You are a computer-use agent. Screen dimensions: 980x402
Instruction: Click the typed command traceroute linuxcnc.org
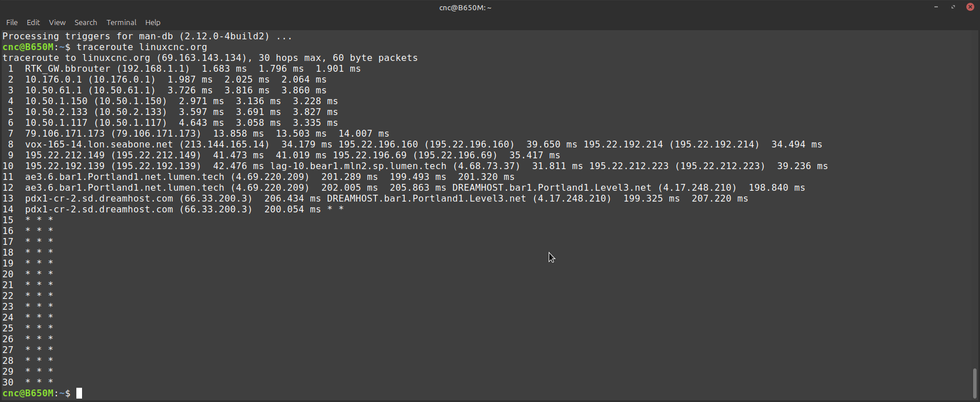click(142, 47)
